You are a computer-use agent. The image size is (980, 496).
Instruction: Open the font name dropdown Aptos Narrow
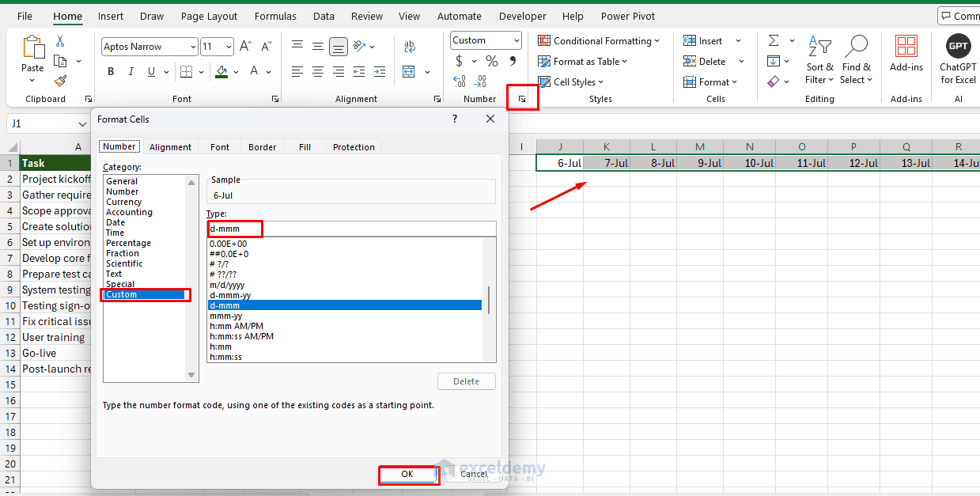click(x=193, y=47)
